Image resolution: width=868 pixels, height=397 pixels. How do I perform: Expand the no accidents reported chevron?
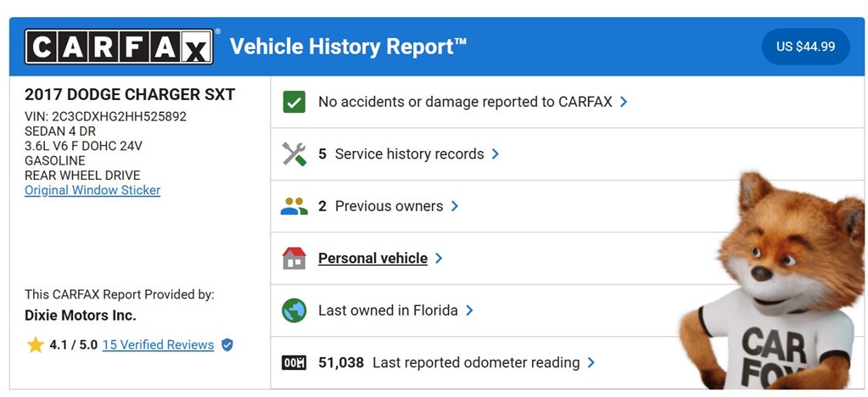click(x=624, y=102)
